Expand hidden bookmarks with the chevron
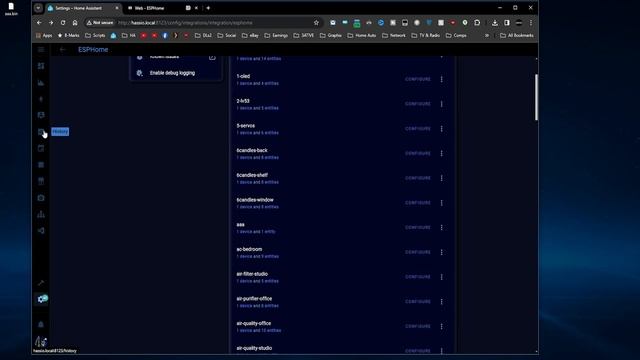 pos(487,36)
